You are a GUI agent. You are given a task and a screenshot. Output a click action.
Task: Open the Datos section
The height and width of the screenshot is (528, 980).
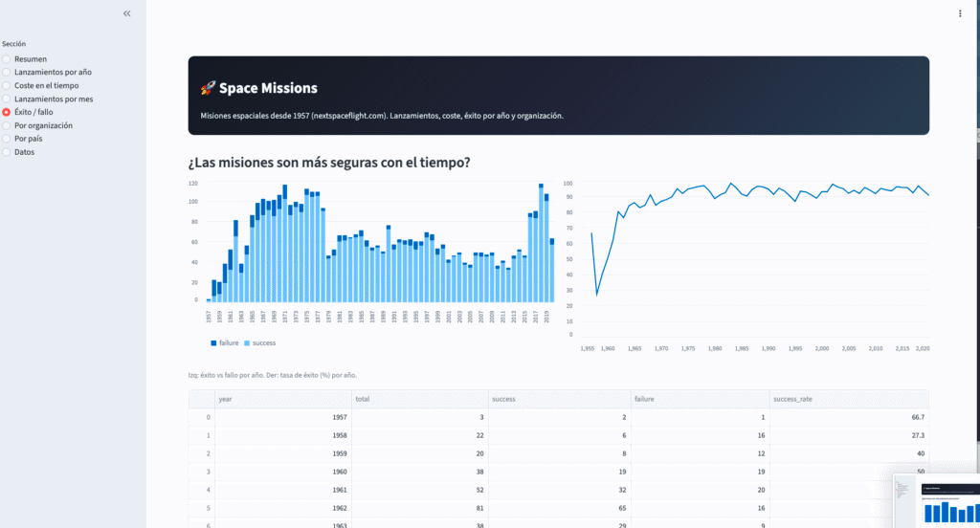coord(7,152)
